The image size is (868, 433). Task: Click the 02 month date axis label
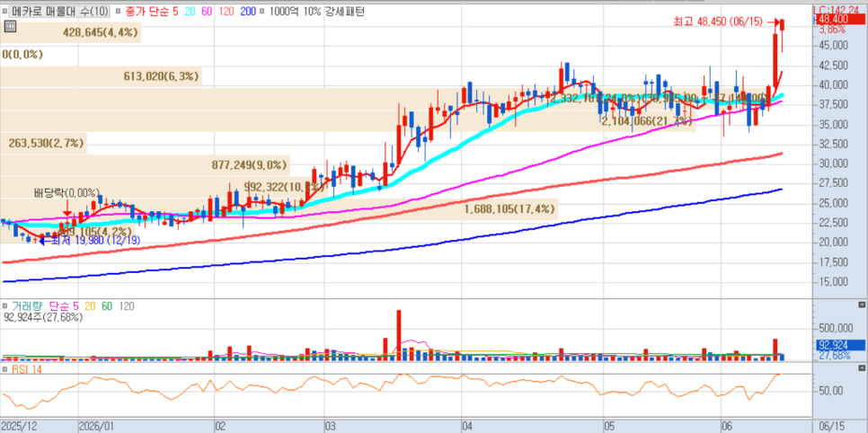click(220, 427)
